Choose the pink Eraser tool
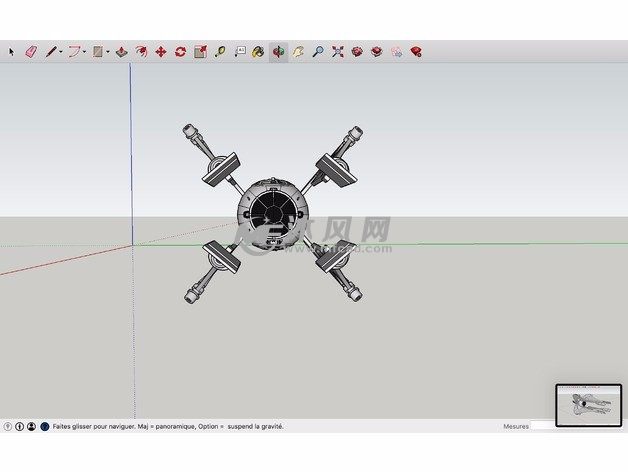Viewport: 628px width, 472px height. pyautogui.click(x=30, y=51)
